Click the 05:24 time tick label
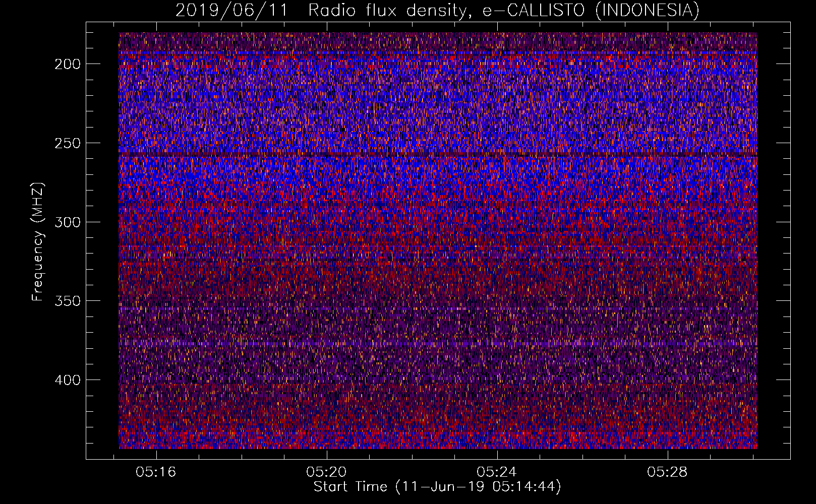The width and height of the screenshot is (816, 504). (497, 472)
